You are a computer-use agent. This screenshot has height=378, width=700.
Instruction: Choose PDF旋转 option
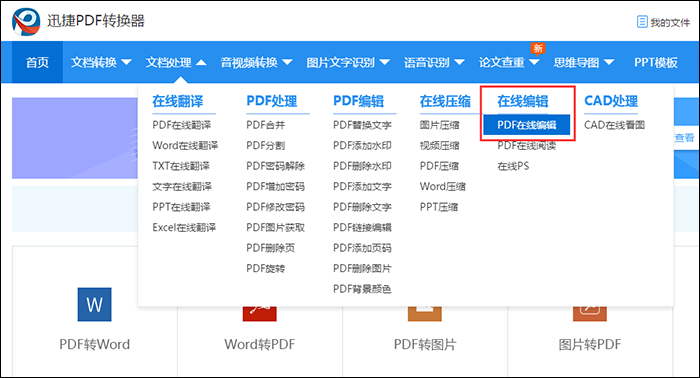pyautogui.click(x=265, y=269)
